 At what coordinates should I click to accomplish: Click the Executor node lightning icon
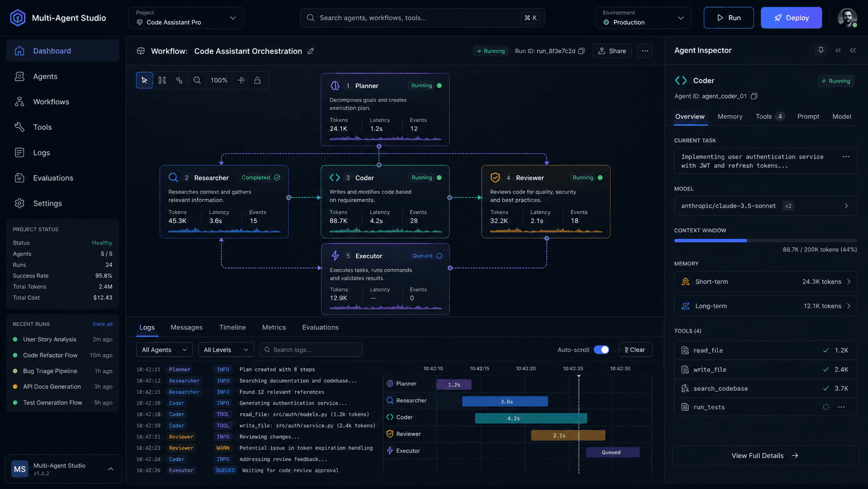point(335,256)
